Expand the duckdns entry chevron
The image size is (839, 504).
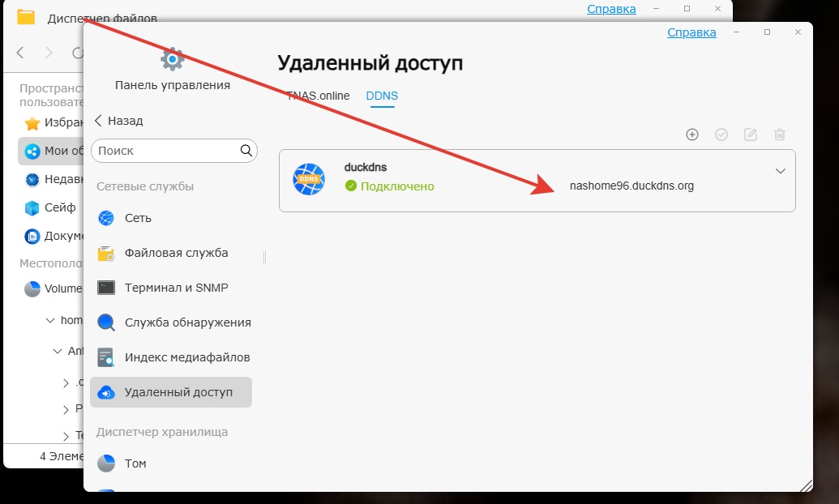point(780,171)
